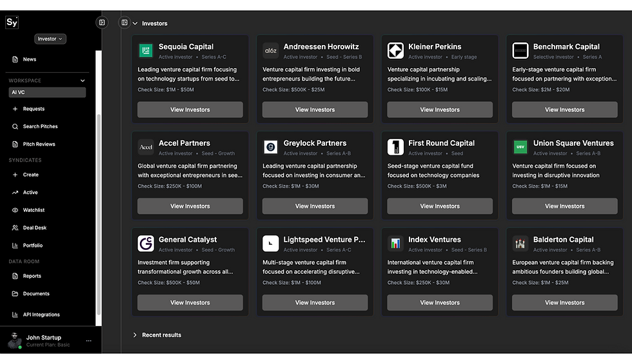Collapse the Investors section chevron
This screenshot has width=632, height=364.
(x=135, y=23)
